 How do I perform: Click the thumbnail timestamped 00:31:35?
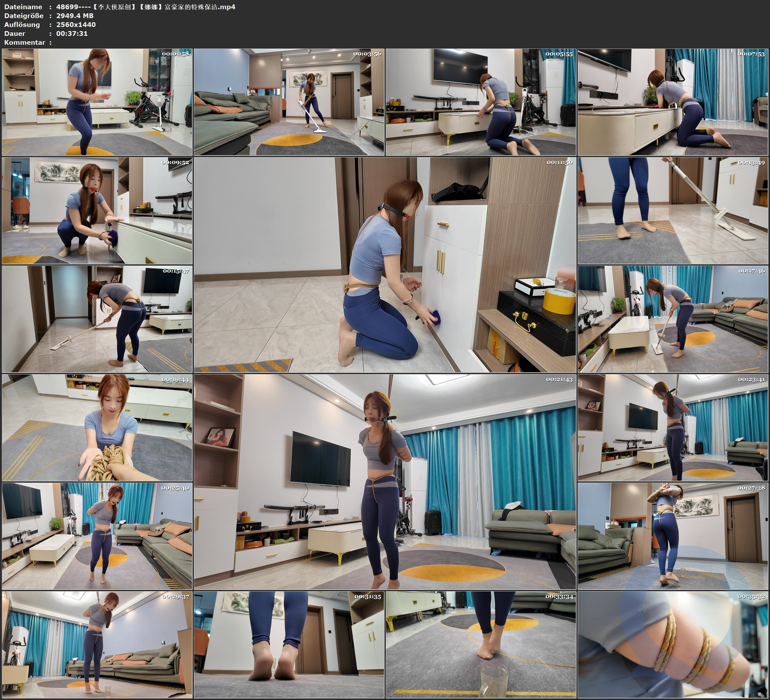(x=289, y=644)
